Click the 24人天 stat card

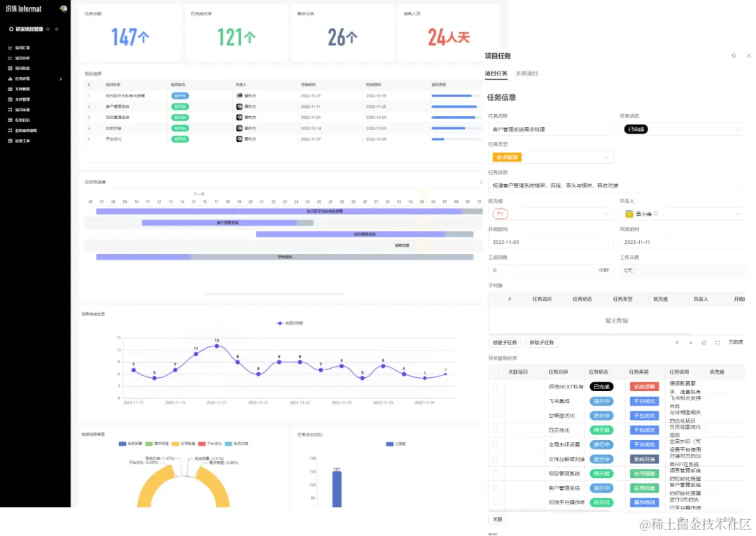pos(449,33)
